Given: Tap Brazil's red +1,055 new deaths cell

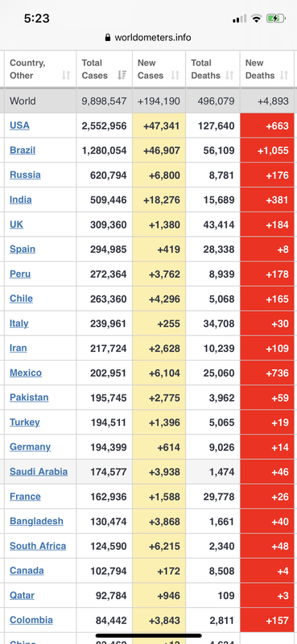Looking at the screenshot, I should click(x=267, y=151).
